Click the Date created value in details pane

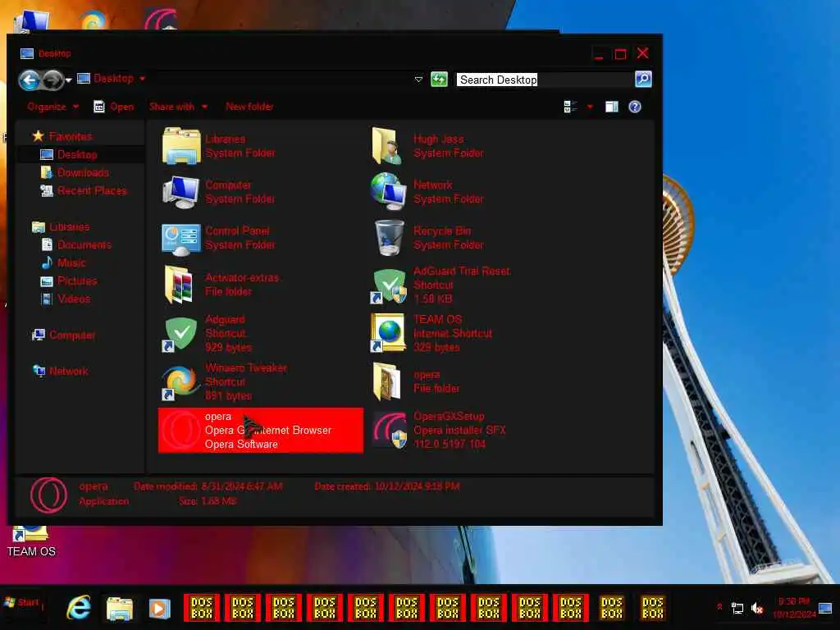(x=417, y=486)
